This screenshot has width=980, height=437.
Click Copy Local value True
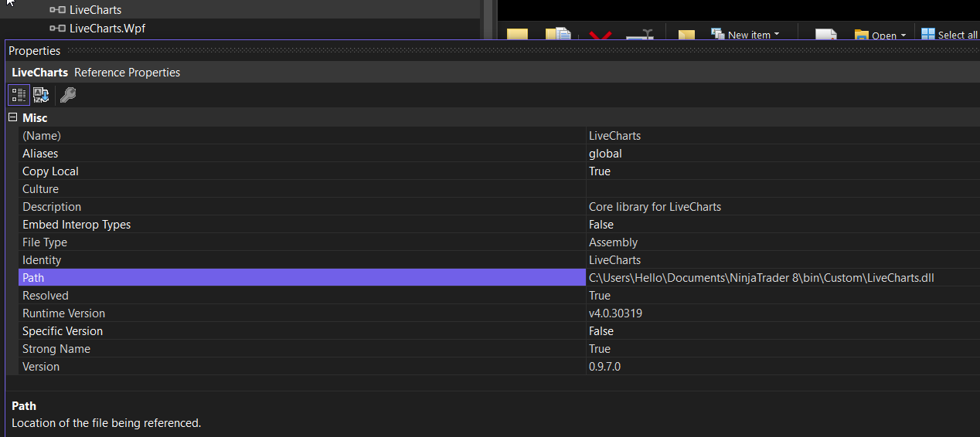pos(600,171)
